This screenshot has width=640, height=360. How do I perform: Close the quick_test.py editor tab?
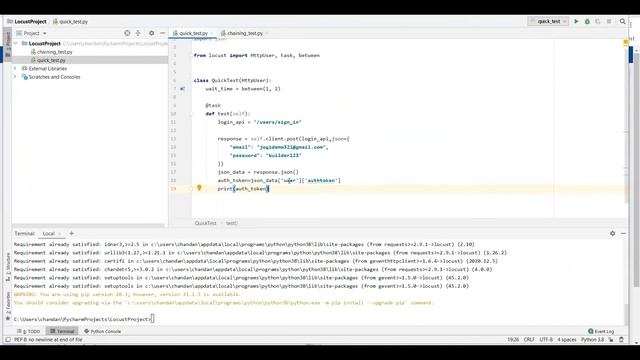click(x=212, y=33)
